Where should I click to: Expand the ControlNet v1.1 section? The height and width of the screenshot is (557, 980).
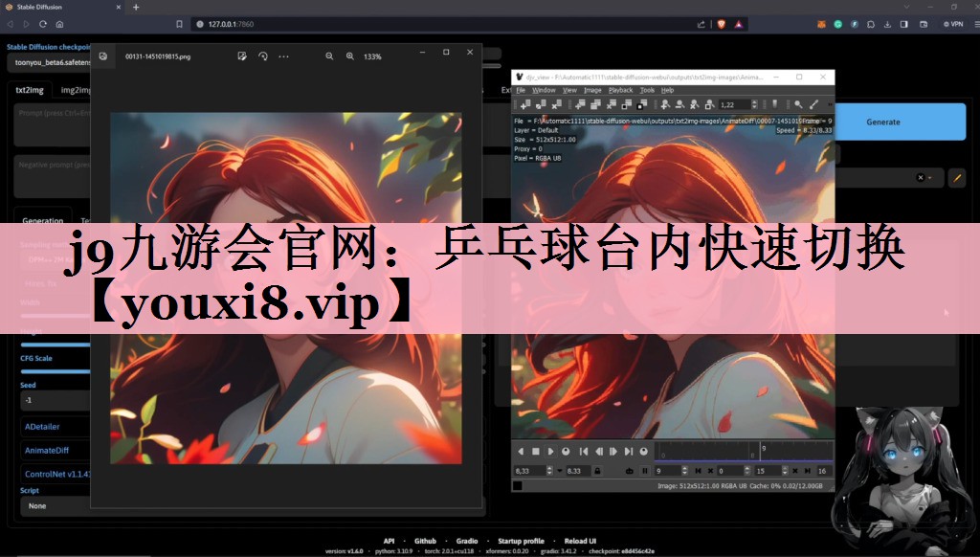click(x=56, y=474)
